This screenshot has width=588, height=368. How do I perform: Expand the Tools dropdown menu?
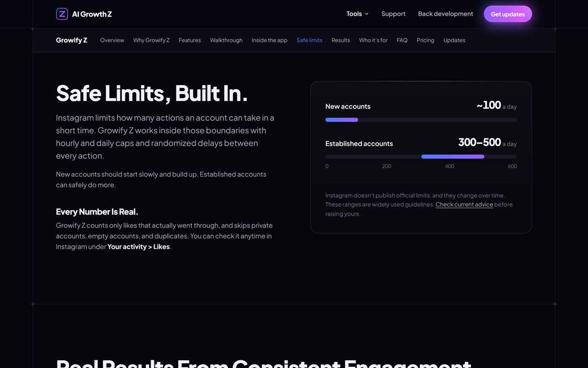[x=357, y=14]
